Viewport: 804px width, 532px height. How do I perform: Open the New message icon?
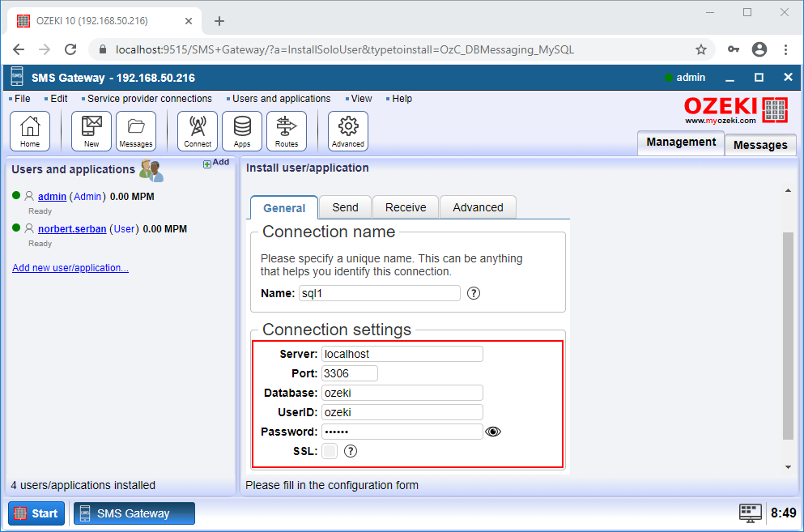(91, 130)
